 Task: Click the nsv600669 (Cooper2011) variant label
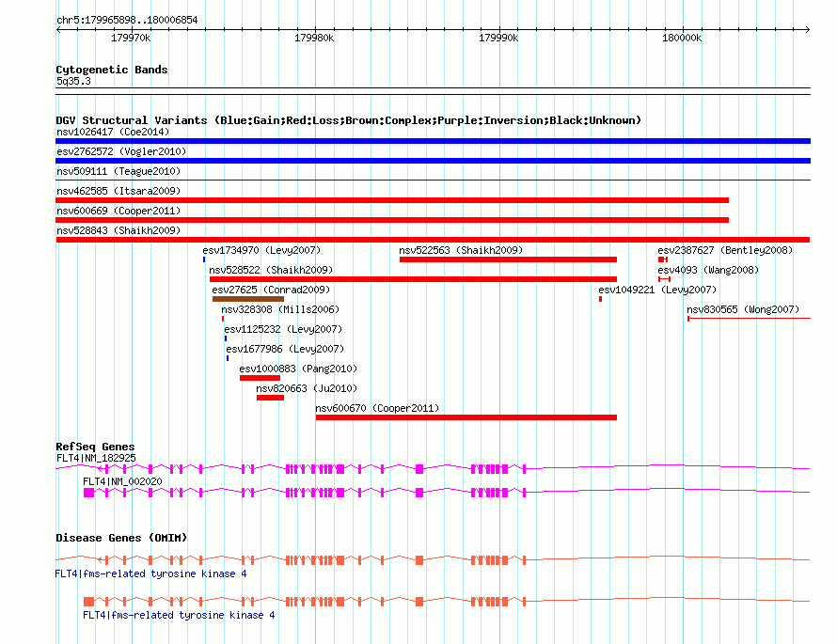(x=118, y=211)
